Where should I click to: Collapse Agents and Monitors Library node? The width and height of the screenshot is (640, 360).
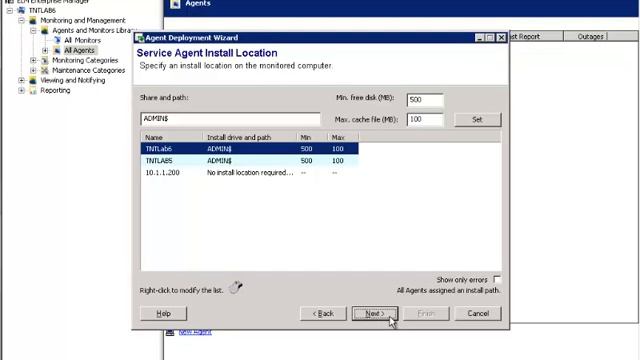pos(33,30)
